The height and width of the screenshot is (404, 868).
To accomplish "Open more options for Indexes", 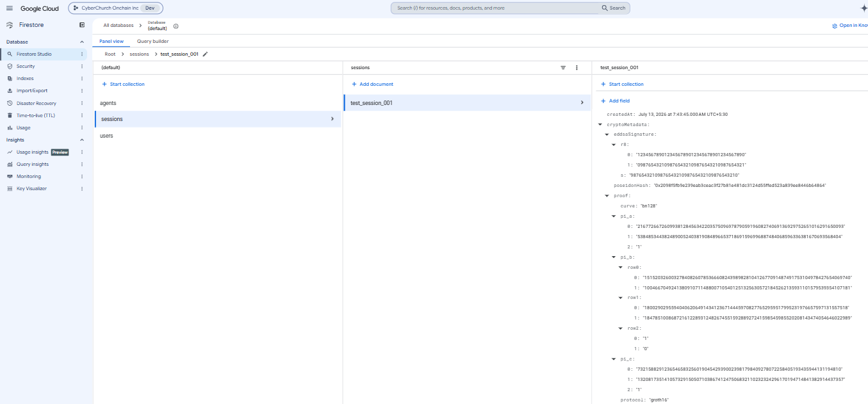I will coord(82,78).
